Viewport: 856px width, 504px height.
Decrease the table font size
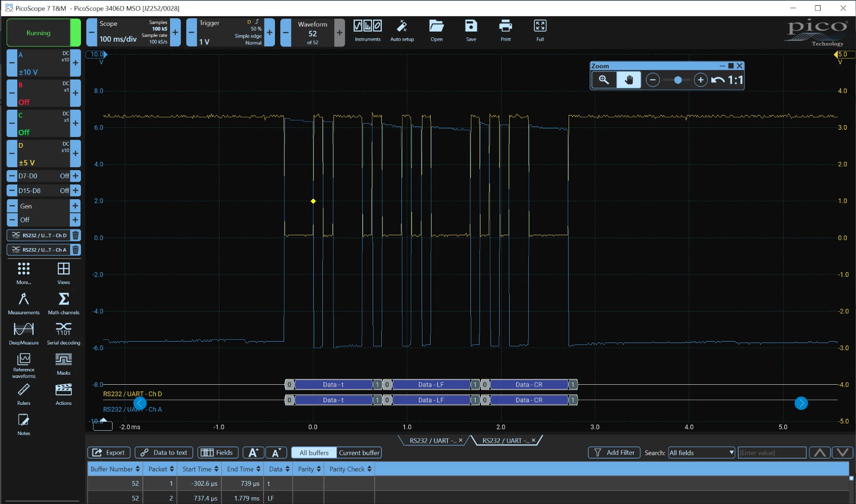tap(276, 453)
